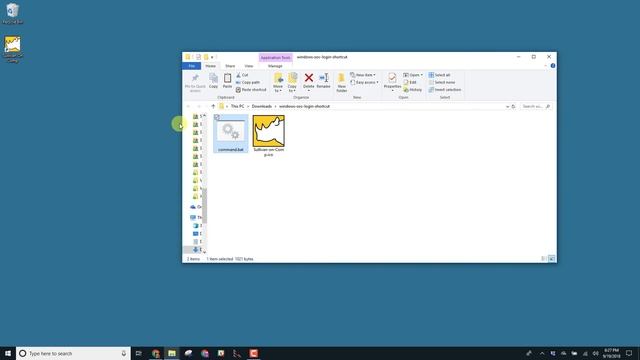Click the Cut scissors command
The width and height of the screenshot is (640, 360).
point(242,75)
